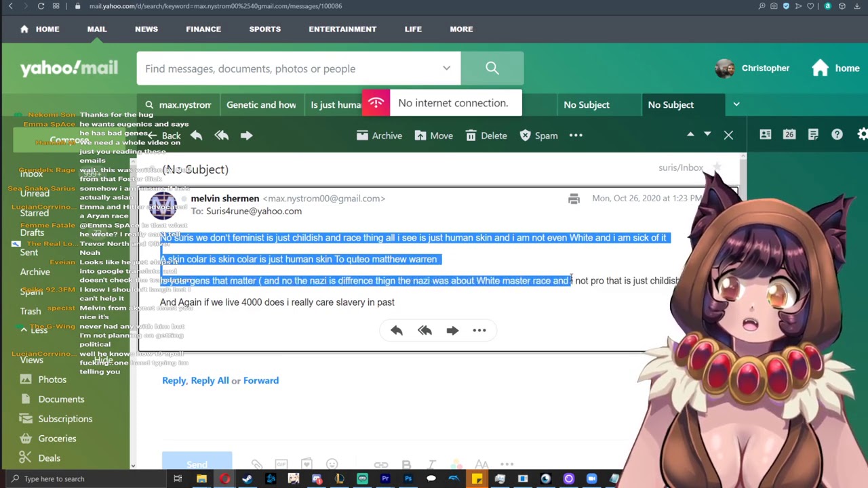The height and width of the screenshot is (488, 868).
Task: Open Premiere Pro from the taskbar
Action: tap(384, 479)
